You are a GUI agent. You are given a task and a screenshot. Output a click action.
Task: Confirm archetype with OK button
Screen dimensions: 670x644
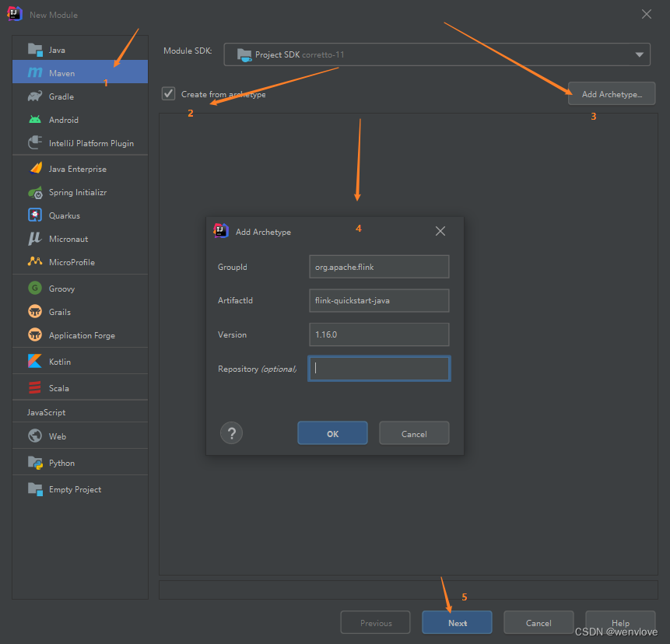[x=332, y=433]
